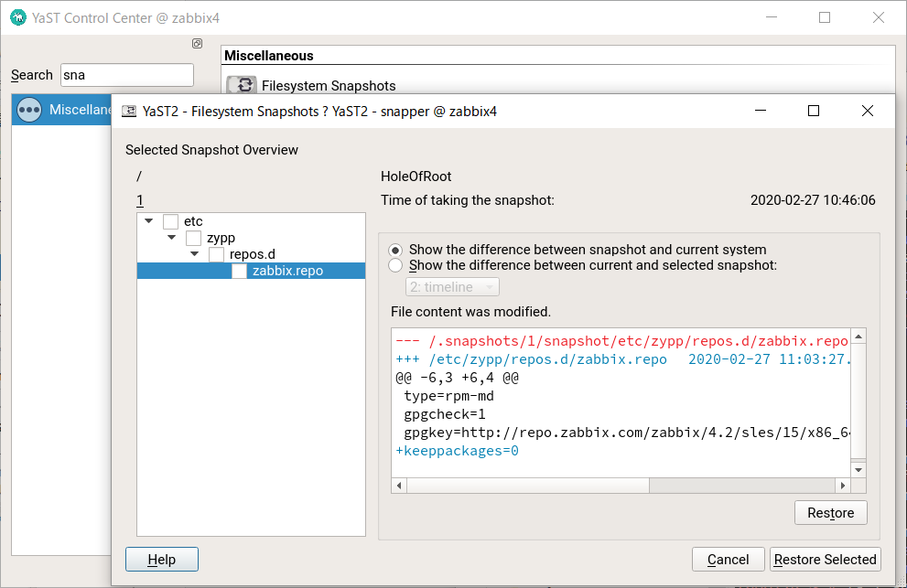Screen dimensions: 907x588
Task: Tick the zabbix.repo file checkbox
Action: [x=240, y=271]
